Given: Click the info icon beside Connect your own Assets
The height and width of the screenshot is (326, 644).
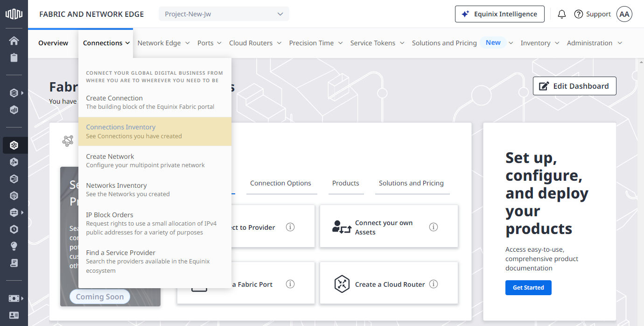Looking at the screenshot, I should 434,227.
